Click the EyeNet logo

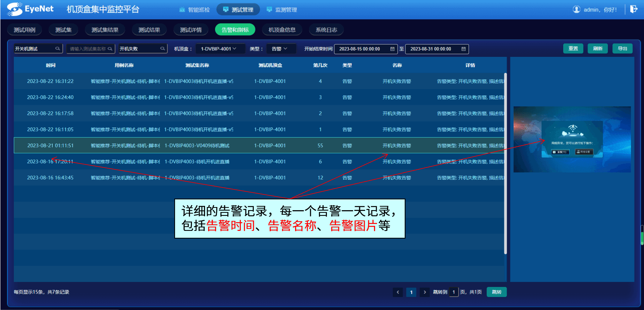[30, 9]
